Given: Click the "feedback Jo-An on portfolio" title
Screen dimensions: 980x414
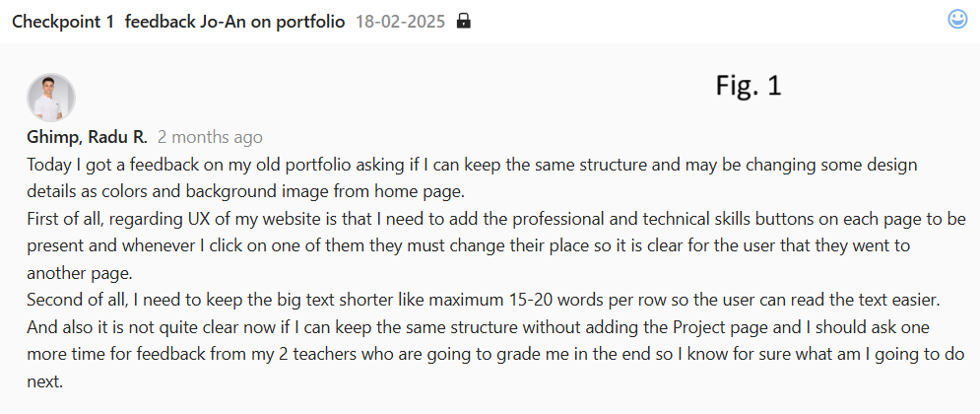Looking at the screenshot, I should (x=234, y=21).
